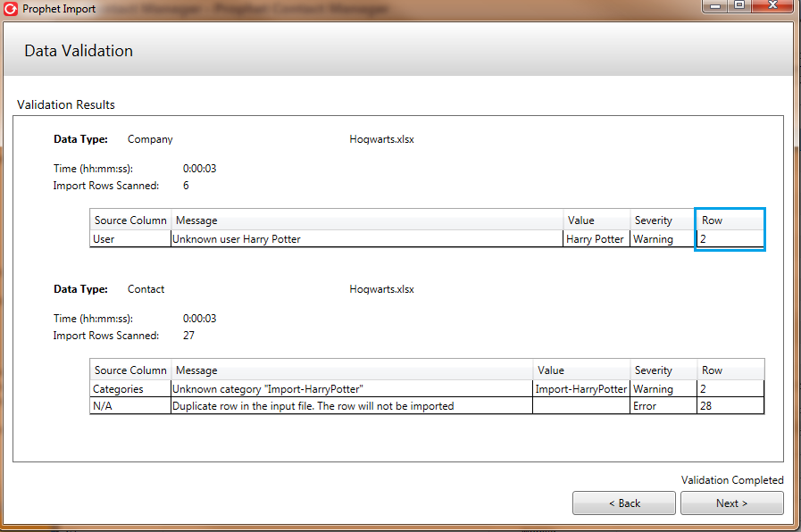This screenshot has height=532, width=801.
Task: Click Import Rows Scanned value 27
Action: tap(188, 336)
